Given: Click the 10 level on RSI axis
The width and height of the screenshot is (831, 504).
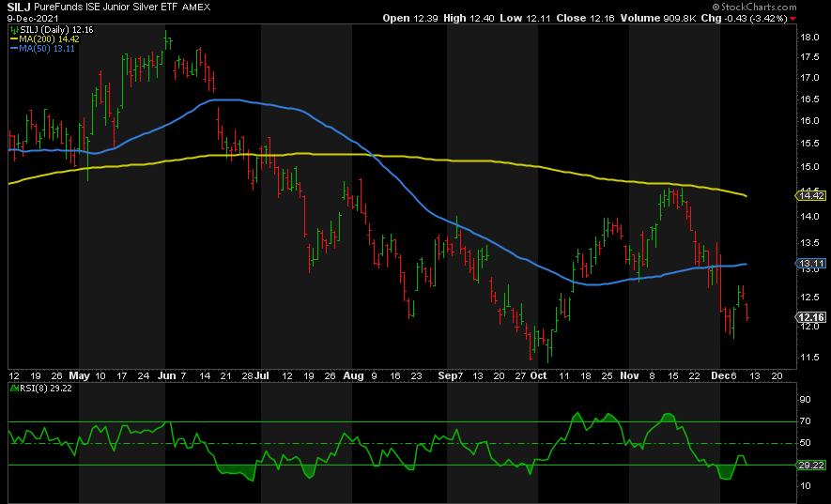Looking at the screenshot, I should tap(805, 486).
